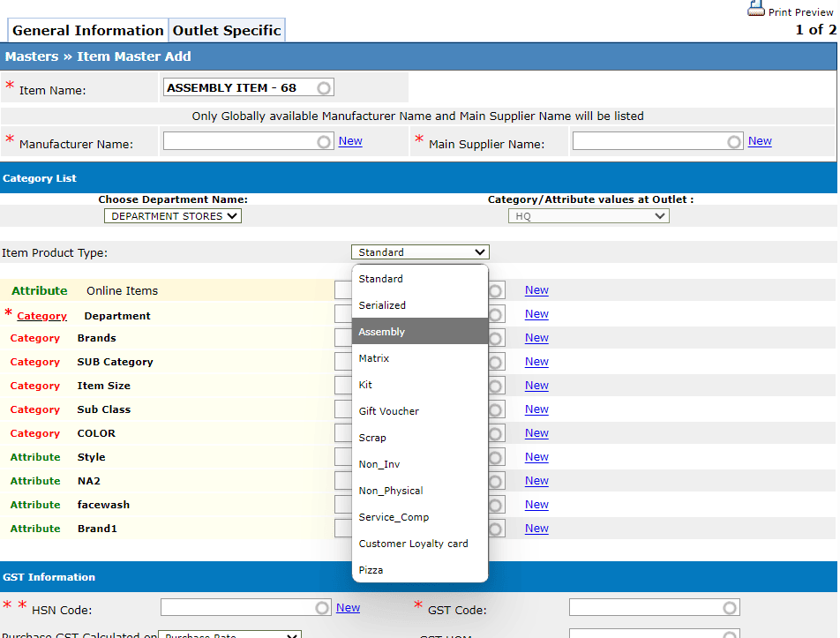840x638 pixels.
Task: Click the Print Preview printer icon
Action: coord(756,10)
